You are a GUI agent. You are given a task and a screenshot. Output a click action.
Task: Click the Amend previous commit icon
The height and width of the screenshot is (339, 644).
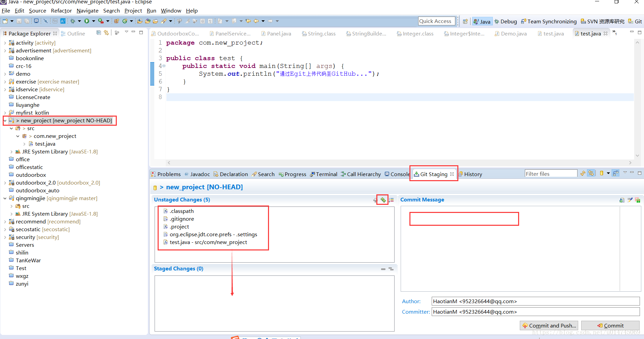tap(622, 200)
